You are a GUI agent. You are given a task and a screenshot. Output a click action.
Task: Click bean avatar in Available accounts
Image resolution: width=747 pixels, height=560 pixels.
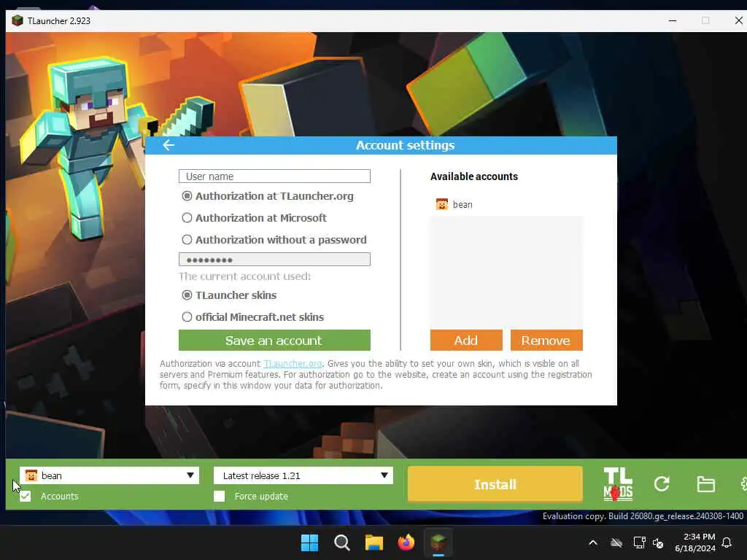coord(442,204)
